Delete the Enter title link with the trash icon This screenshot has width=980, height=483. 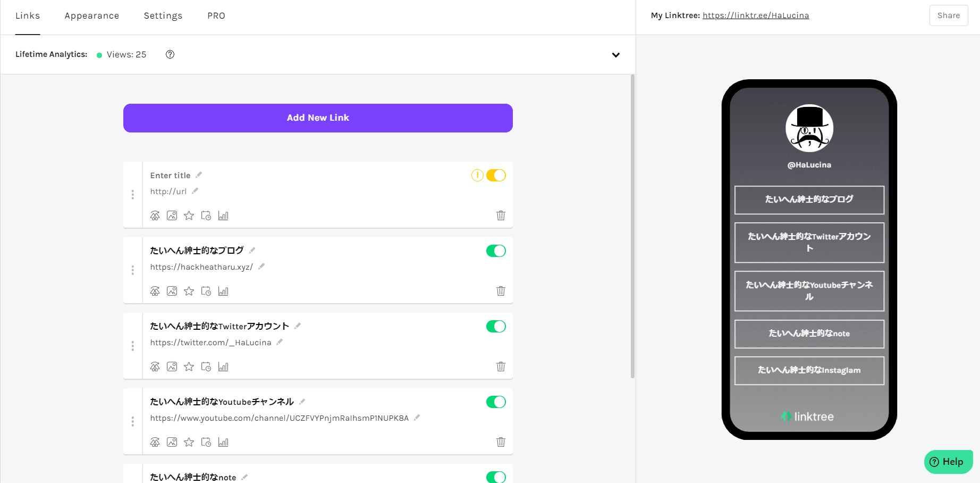point(501,215)
